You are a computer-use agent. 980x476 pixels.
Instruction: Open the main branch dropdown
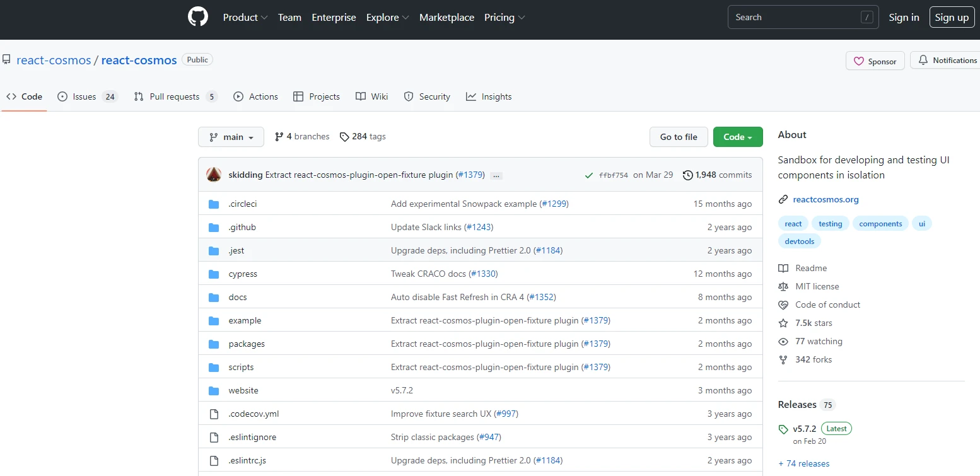pos(231,137)
